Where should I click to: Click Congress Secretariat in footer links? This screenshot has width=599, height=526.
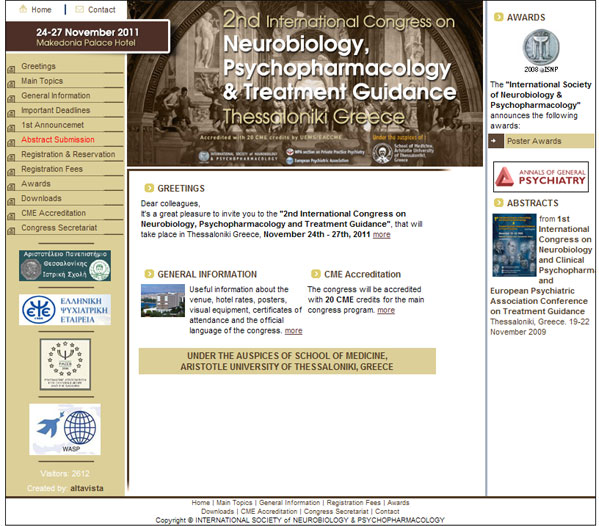336,511
